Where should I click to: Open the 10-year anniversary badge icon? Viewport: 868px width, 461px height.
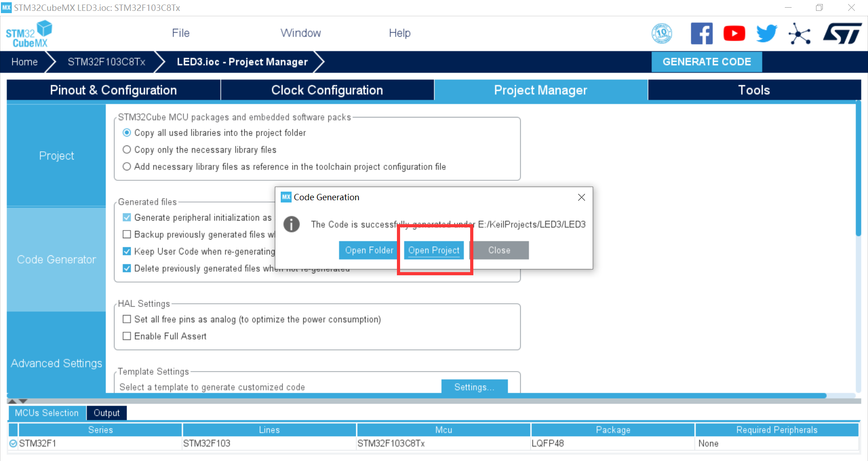pyautogui.click(x=662, y=33)
